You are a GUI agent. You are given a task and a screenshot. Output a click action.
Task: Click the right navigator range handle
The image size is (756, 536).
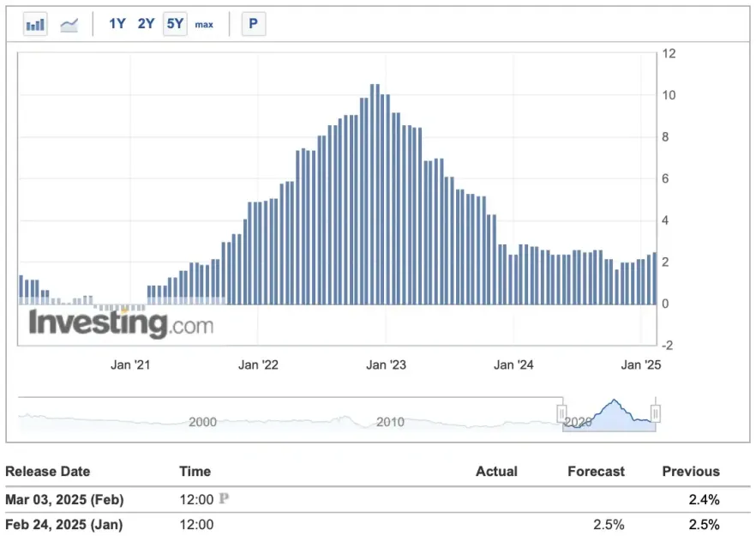tap(656, 414)
